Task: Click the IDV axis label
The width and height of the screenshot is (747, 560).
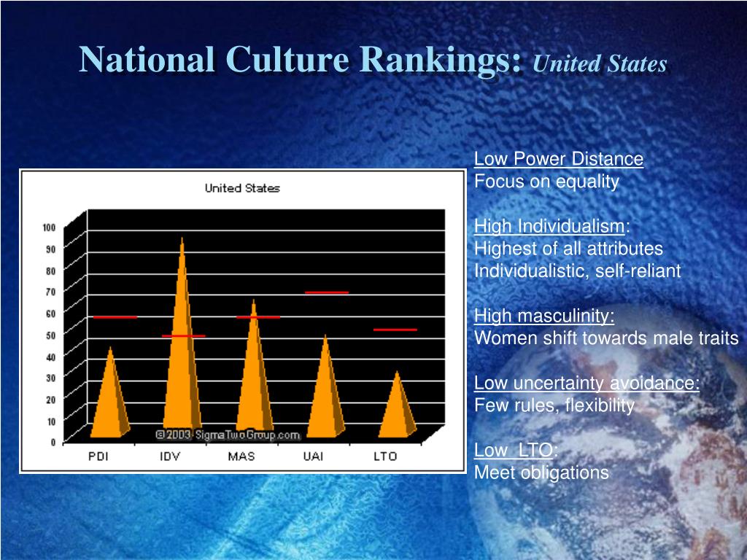Action: click(x=170, y=456)
